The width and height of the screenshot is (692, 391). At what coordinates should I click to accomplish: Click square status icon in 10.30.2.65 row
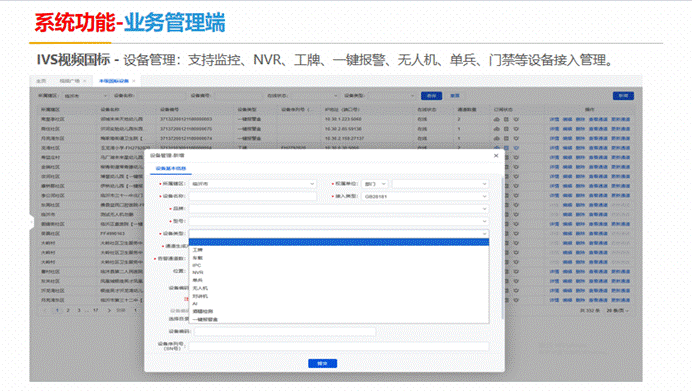click(x=506, y=129)
